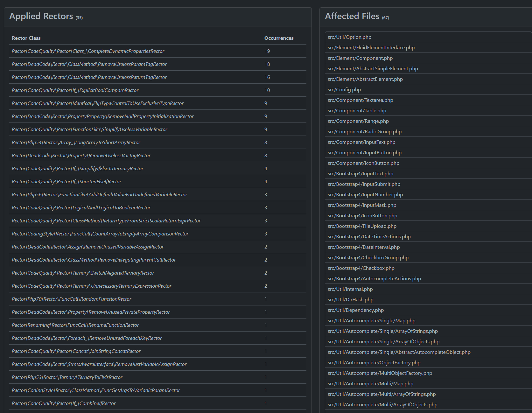Open src/Bootstrap4/InputMask.php entry
Screen dimensions: 532x413
pyautogui.click(x=428, y=205)
